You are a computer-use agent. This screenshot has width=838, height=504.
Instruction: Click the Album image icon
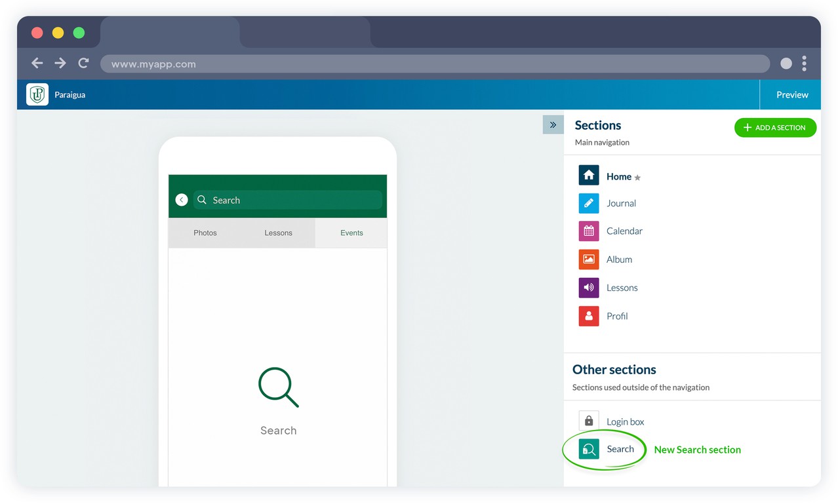pyautogui.click(x=588, y=260)
